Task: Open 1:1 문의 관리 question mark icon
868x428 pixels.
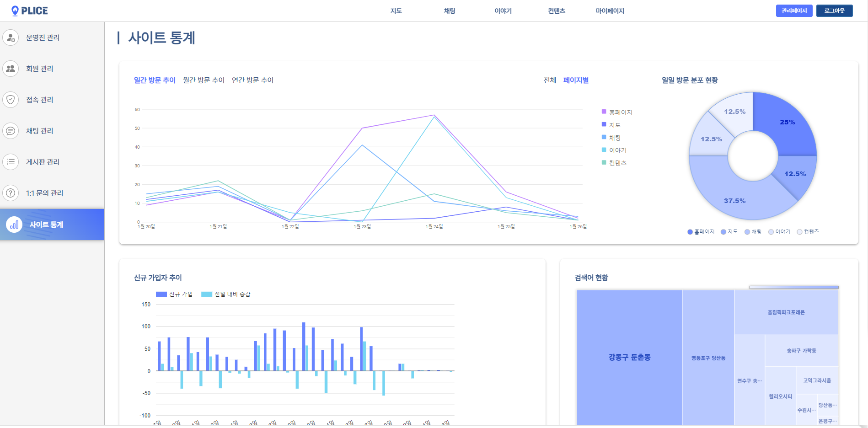Action: pos(11,193)
